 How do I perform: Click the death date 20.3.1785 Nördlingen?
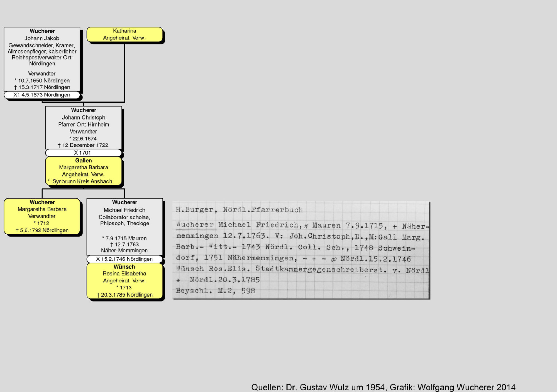(x=124, y=295)
